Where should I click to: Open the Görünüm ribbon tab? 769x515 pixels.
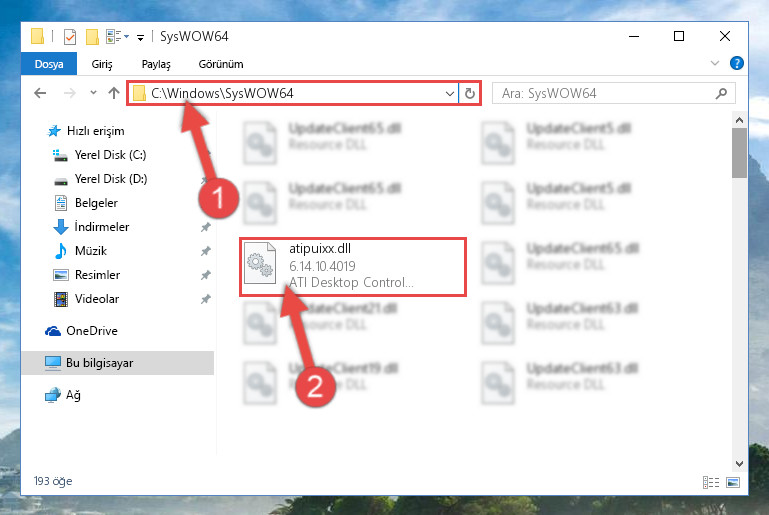pos(221,64)
